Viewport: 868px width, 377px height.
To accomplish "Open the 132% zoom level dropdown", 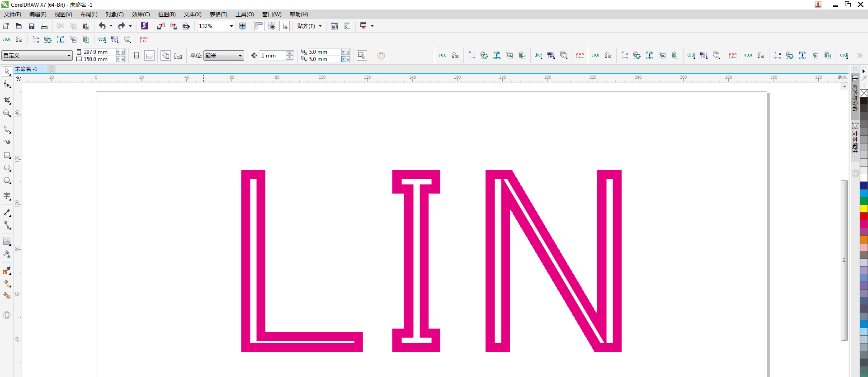I will point(231,26).
